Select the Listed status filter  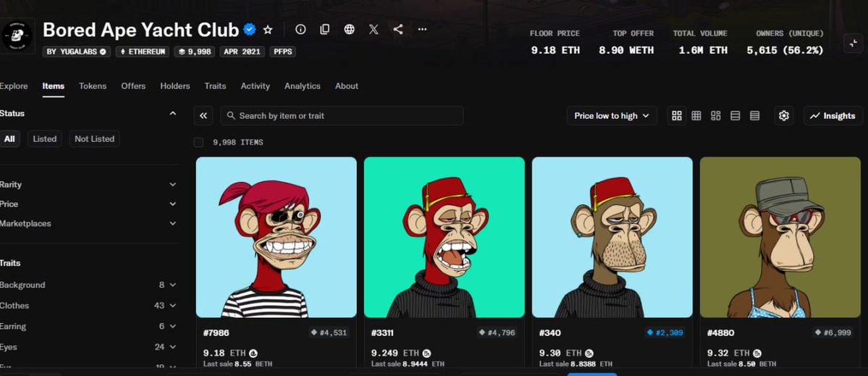(x=45, y=139)
